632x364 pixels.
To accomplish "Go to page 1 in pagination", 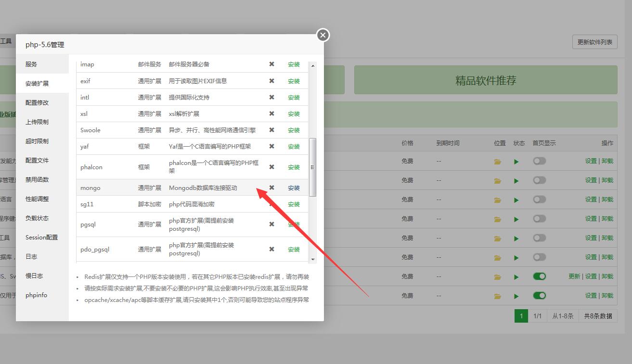I will [x=521, y=316].
